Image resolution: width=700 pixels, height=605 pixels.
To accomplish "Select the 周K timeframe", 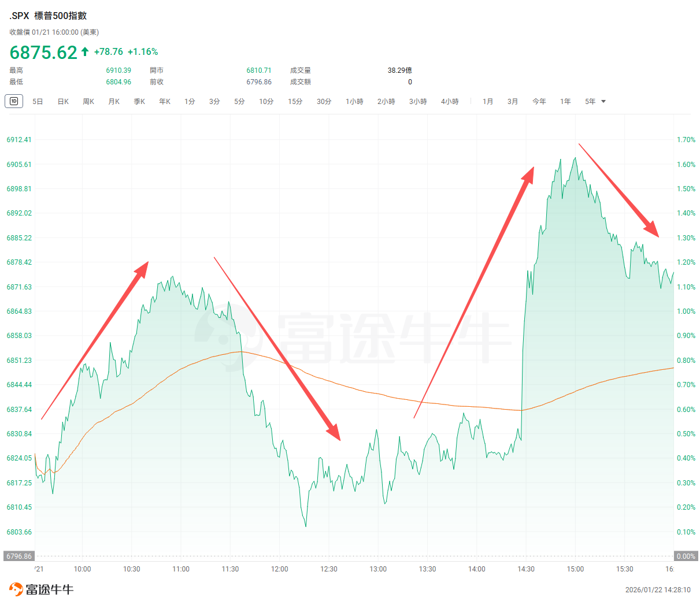I will [88, 101].
